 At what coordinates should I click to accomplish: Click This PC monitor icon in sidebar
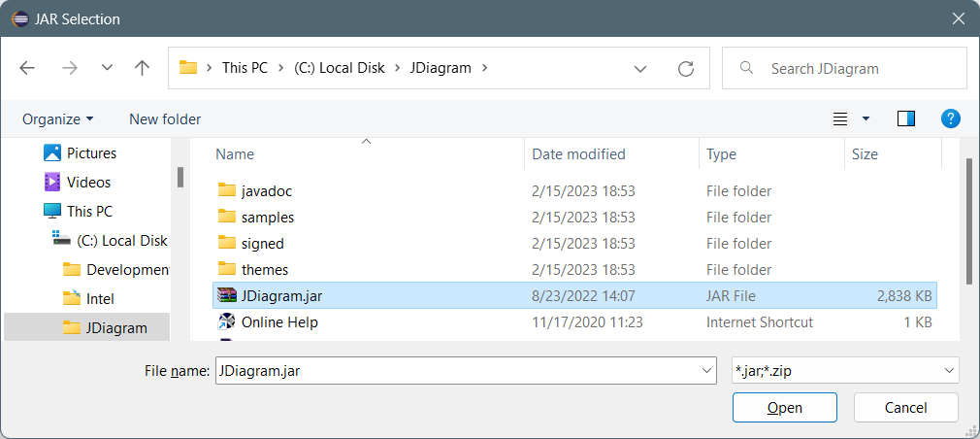[52, 211]
